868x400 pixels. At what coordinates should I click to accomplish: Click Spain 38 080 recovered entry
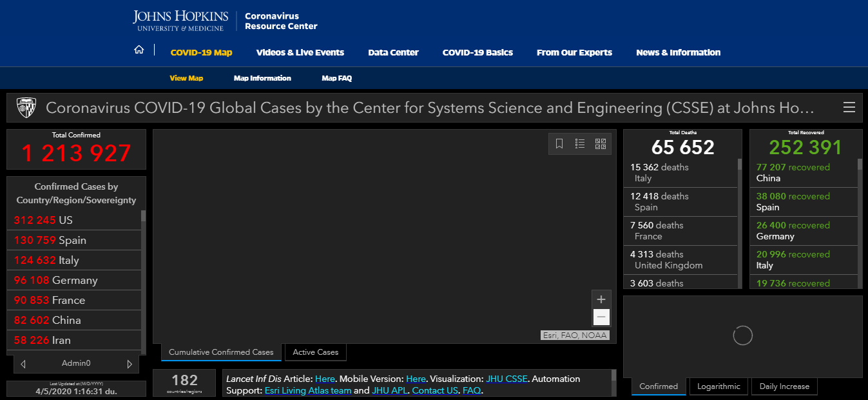pos(804,202)
